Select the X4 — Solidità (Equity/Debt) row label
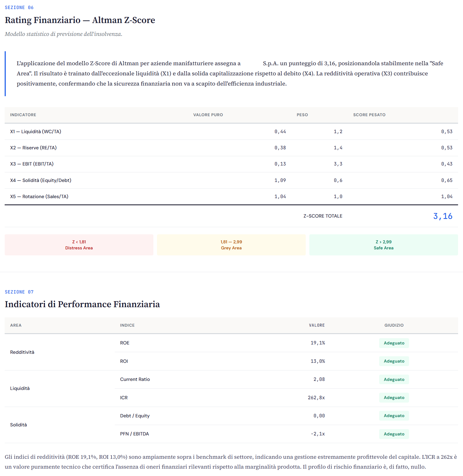The image size is (463, 476). tap(41, 180)
